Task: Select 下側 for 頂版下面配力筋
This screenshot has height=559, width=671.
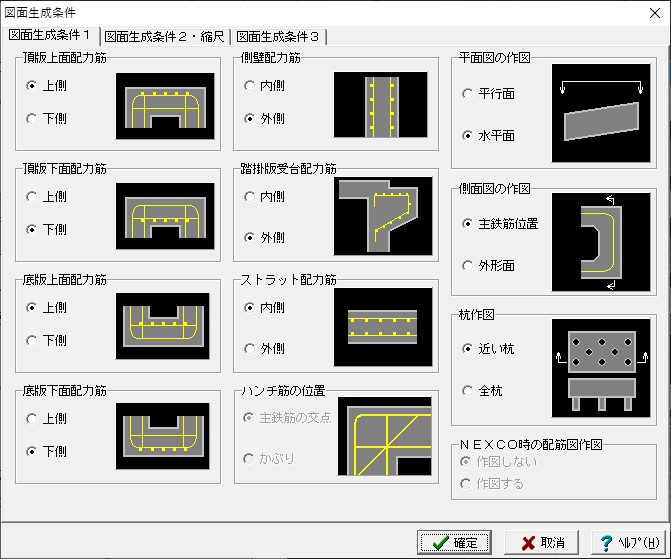Action: (46, 230)
